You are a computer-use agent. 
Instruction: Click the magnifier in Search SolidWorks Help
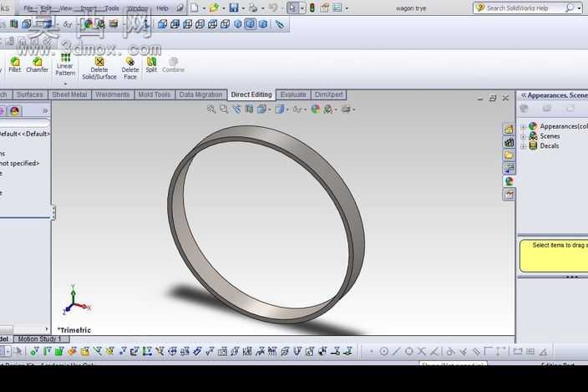click(570, 8)
